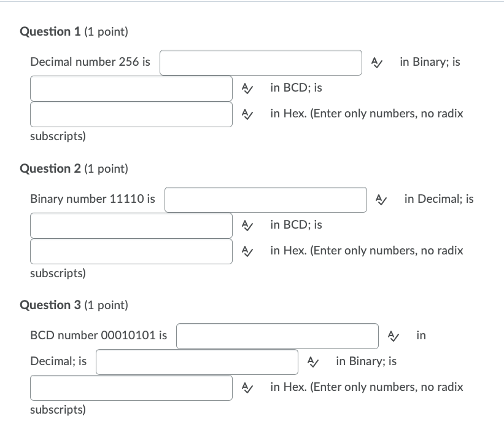Click the spell-check icon next to Question 1 Hex blank
This screenshot has height=421, width=504.
coord(248,114)
